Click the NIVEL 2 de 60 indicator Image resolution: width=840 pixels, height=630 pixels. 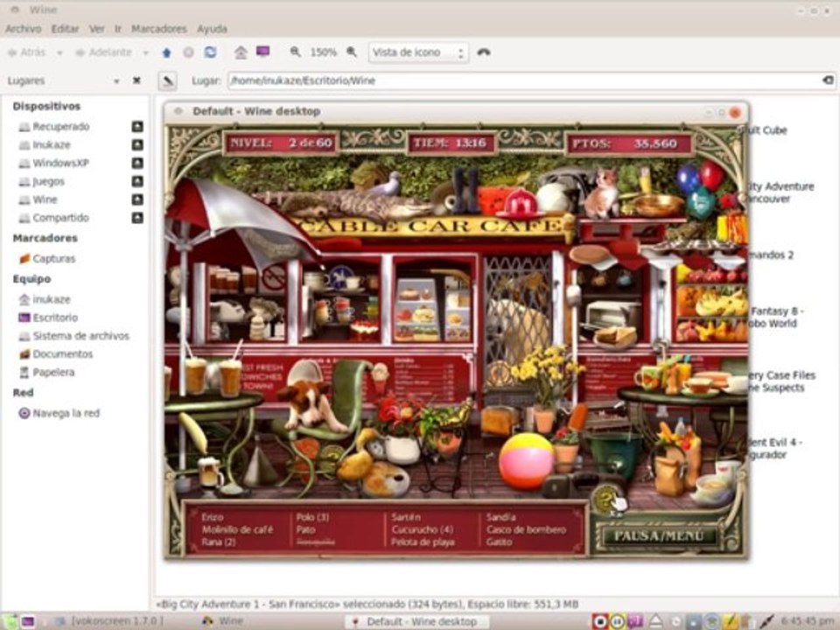(x=281, y=143)
